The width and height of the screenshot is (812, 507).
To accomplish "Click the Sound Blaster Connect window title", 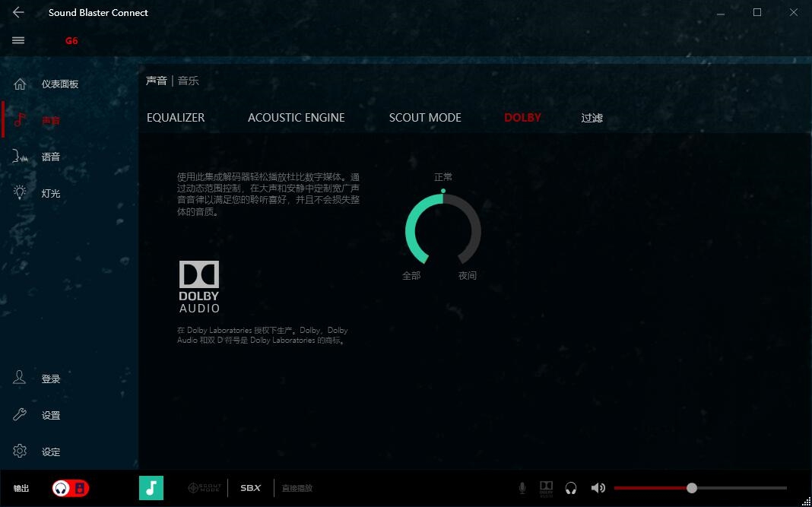I will tap(98, 12).
